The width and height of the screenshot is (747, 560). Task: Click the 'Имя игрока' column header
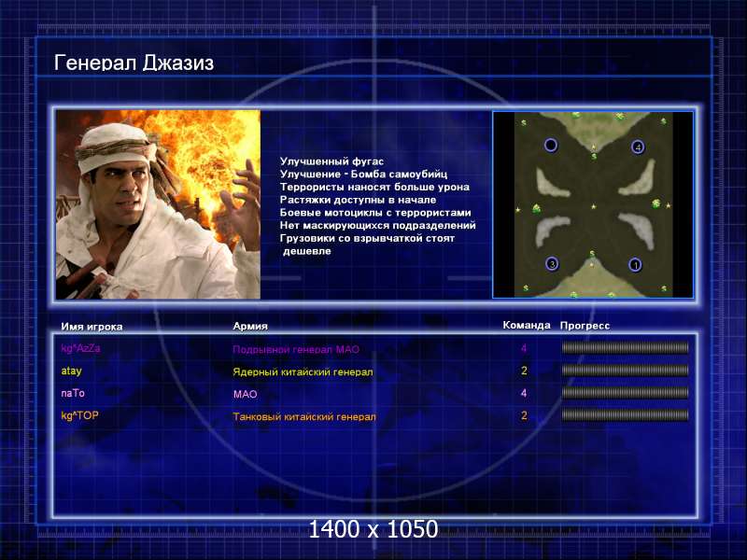coord(92,327)
